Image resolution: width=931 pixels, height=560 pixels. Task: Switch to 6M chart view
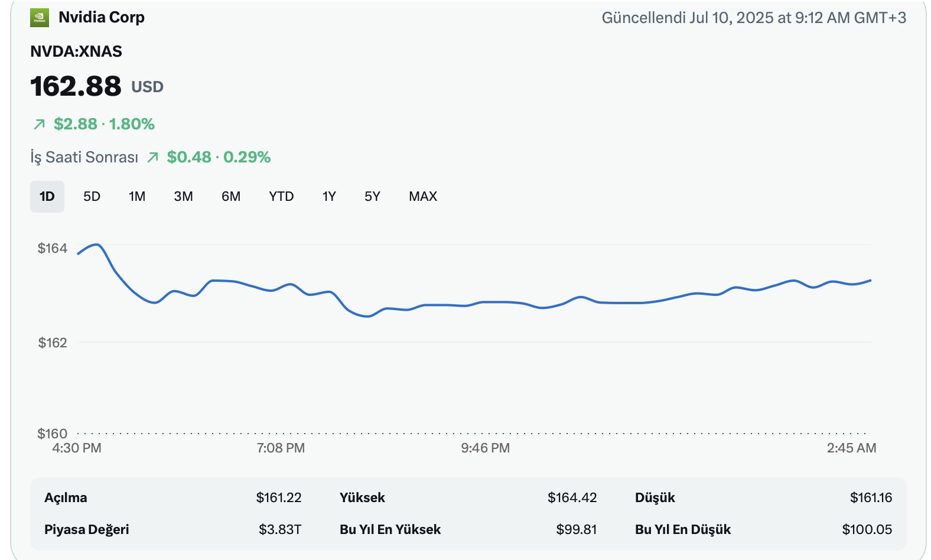point(231,197)
